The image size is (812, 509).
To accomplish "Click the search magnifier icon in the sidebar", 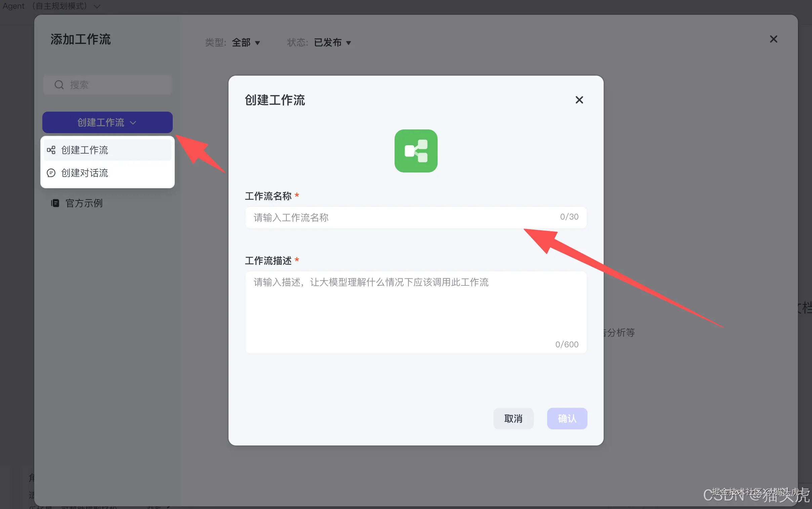I will click(58, 85).
